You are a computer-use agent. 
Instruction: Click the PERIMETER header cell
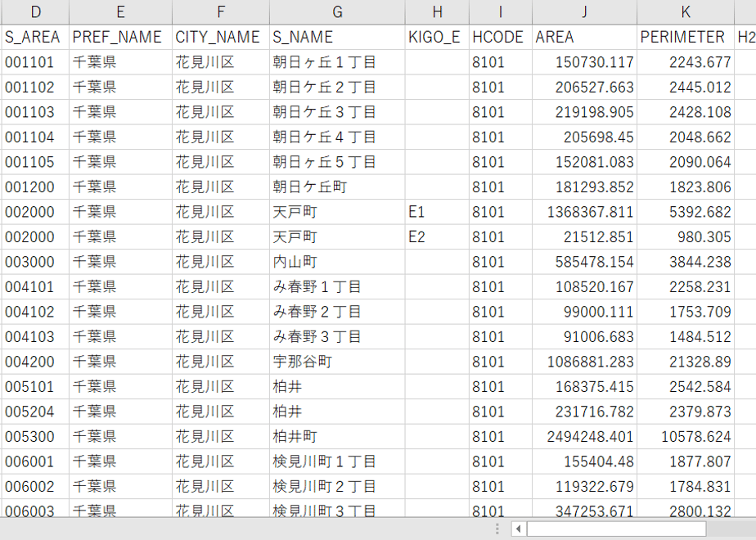coord(686,37)
